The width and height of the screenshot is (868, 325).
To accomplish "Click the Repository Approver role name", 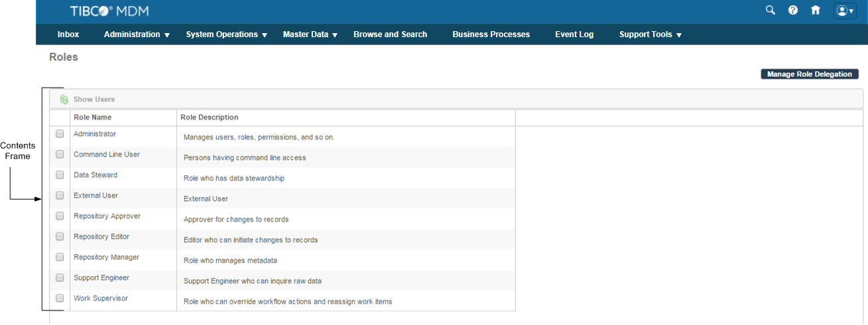I will [107, 216].
